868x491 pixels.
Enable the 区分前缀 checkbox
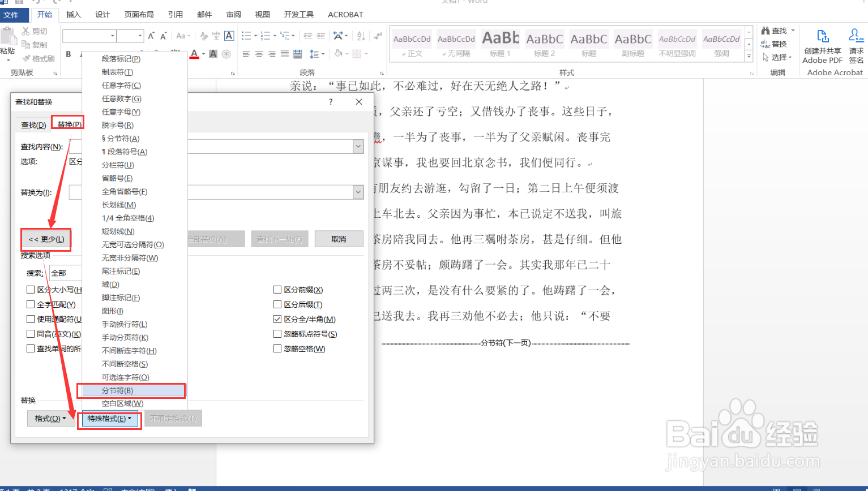[x=277, y=290]
